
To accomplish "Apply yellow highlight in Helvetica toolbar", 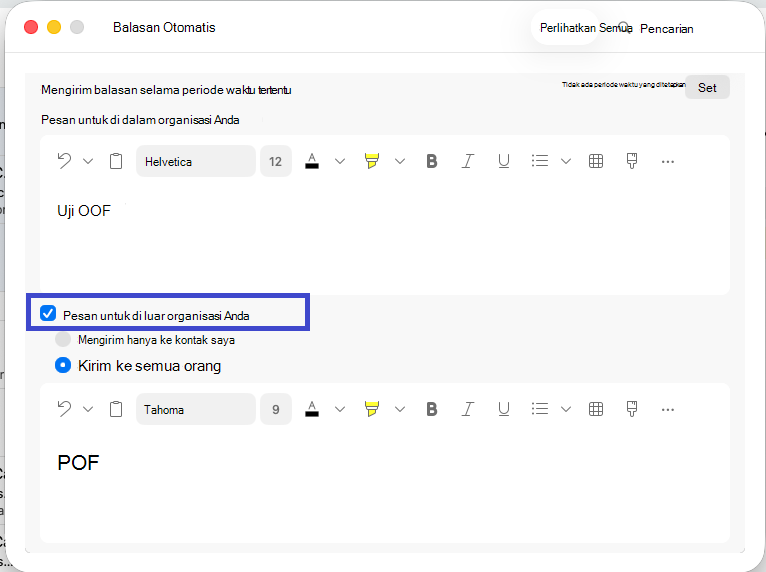I will point(372,161).
